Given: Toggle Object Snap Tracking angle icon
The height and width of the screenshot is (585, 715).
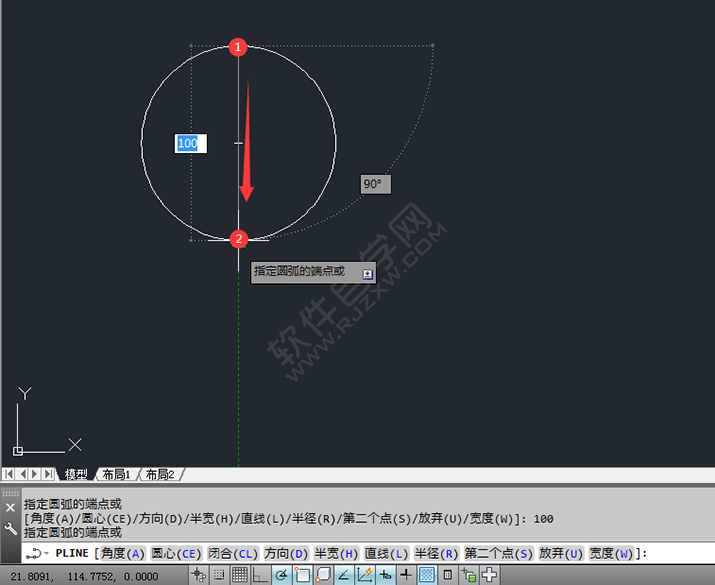Looking at the screenshot, I should 343,575.
